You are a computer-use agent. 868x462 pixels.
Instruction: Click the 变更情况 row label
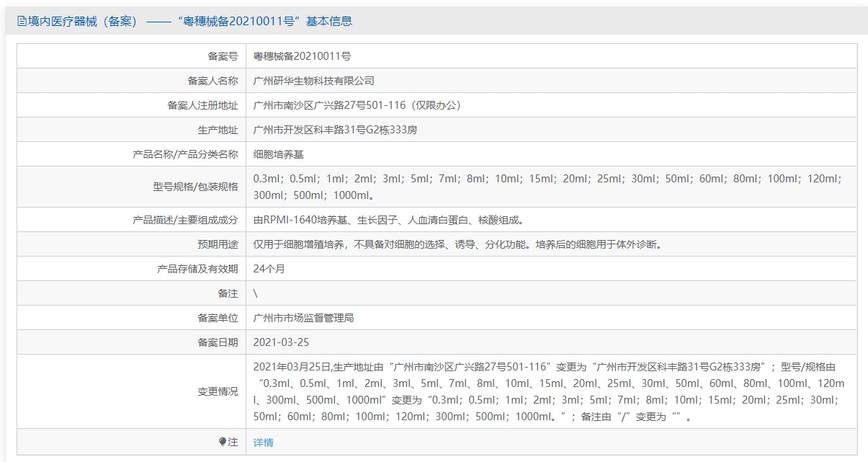(x=218, y=391)
